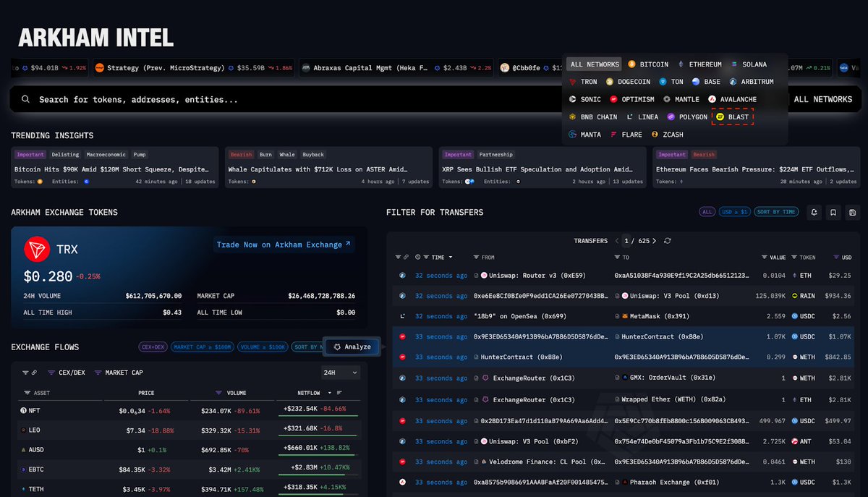Refresh the transfers list
This screenshot has width=868, height=497.
668,241
